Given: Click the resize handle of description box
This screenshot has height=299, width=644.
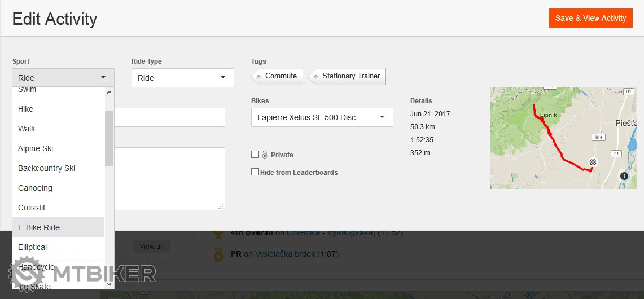Looking at the screenshot, I should click(221, 206).
